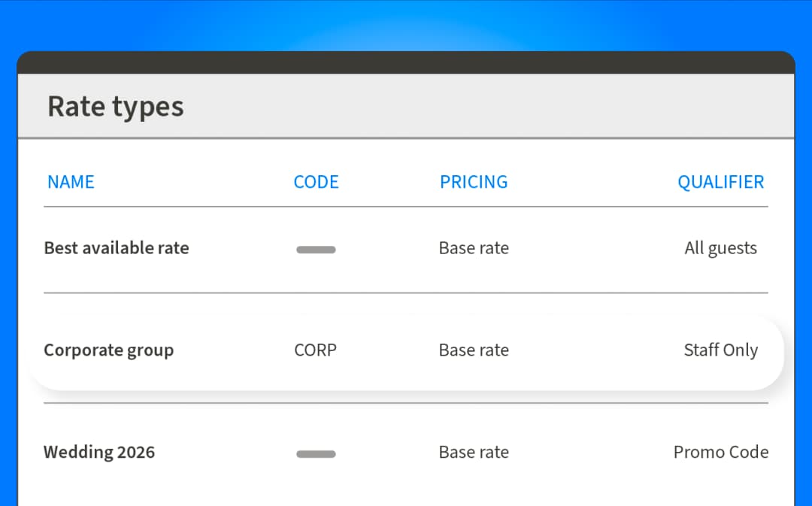The width and height of the screenshot is (812, 506).
Task: Sort by the NAME column header
Action: [x=71, y=182]
